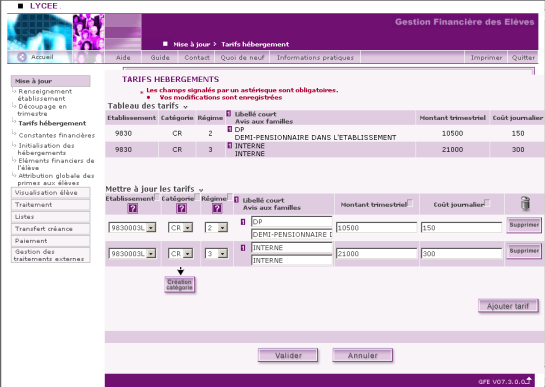Click the Régime help question mark icon
545x387 pixels.
coord(217,208)
